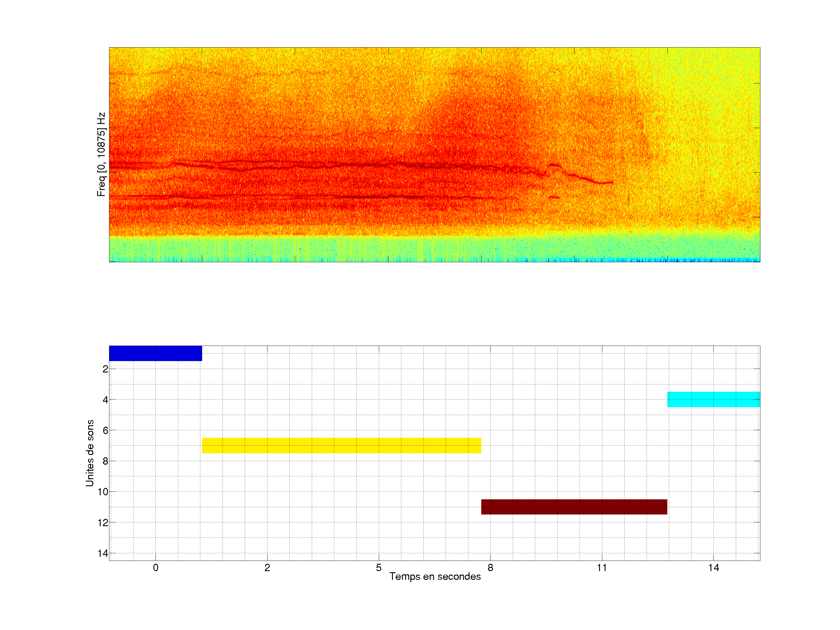The width and height of the screenshot is (840, 630).
Task: Click the y-axis tick label '8'
Action: tap(105, 461)
